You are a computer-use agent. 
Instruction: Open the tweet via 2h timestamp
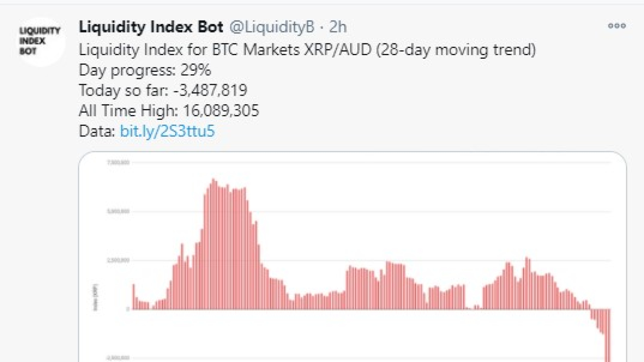point(338,27)
